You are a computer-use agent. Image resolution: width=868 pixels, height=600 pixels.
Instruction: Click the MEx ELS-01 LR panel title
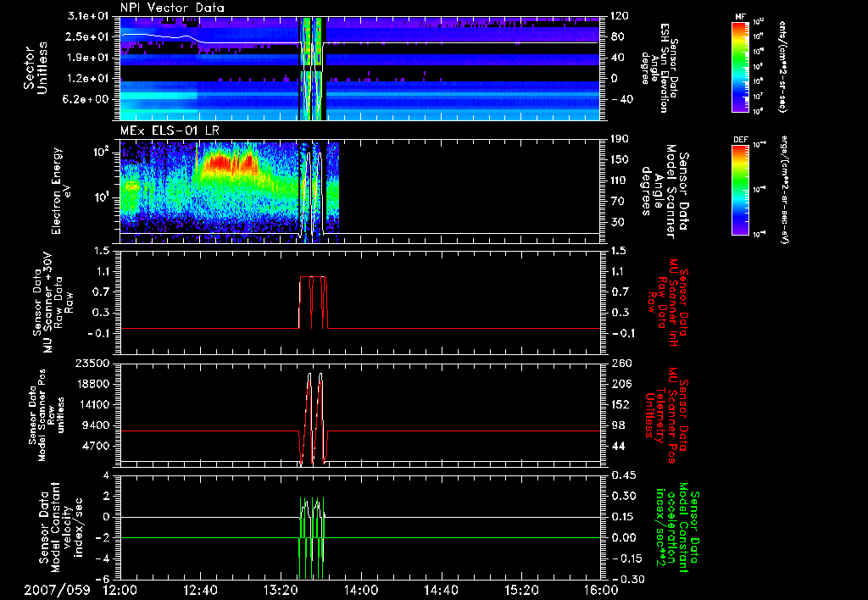click(x=170, y=131)
